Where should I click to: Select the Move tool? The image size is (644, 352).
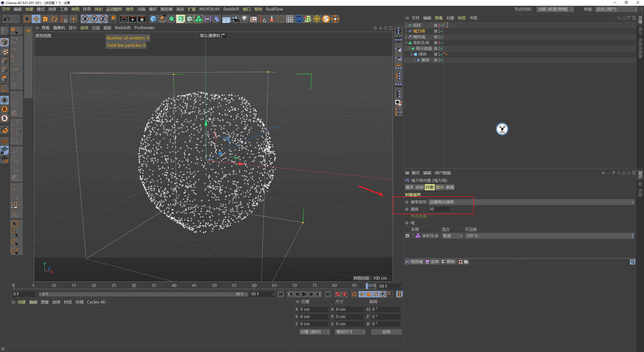point(36,19)
